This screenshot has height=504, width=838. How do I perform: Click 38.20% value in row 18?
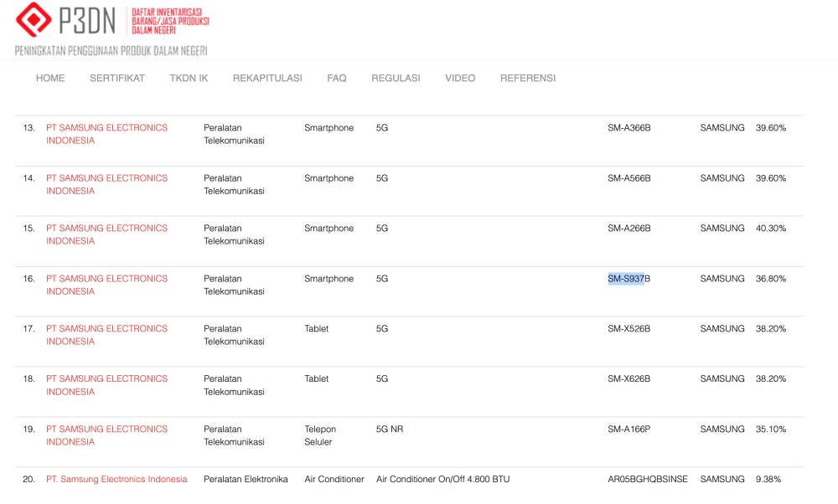(x=771, y=378)
